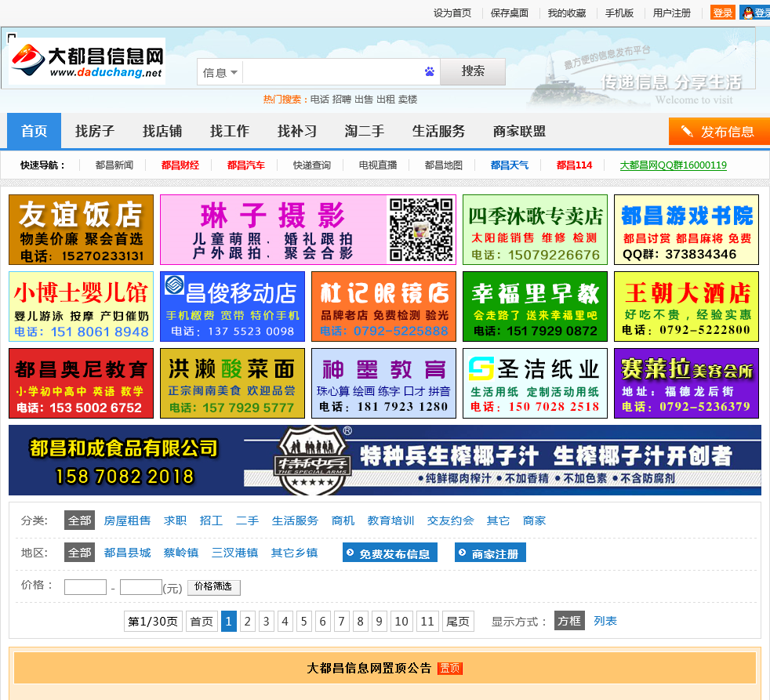Click the China Mobile logo on 昌俊移动店 ad
Viewport: 770px width, 700px height.
tap(174, 285)
